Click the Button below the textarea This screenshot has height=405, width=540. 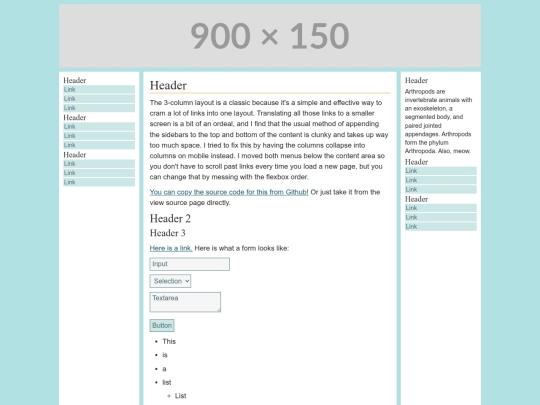click(162, 325)
